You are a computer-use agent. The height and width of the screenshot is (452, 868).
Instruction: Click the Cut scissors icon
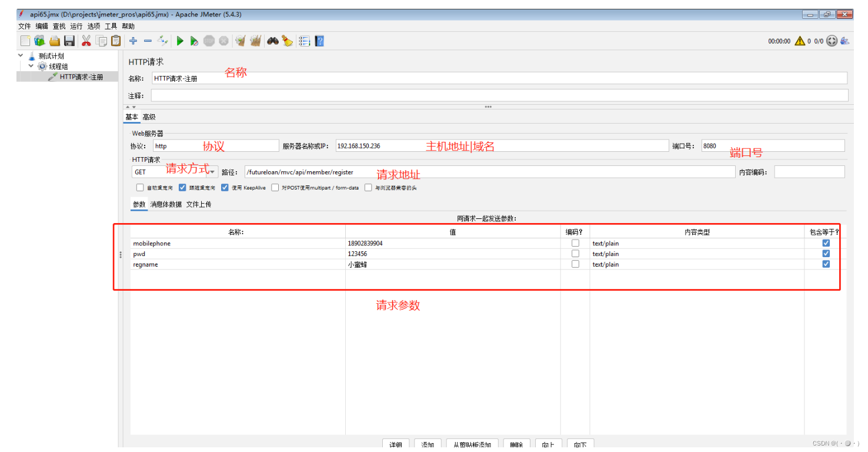86,41
